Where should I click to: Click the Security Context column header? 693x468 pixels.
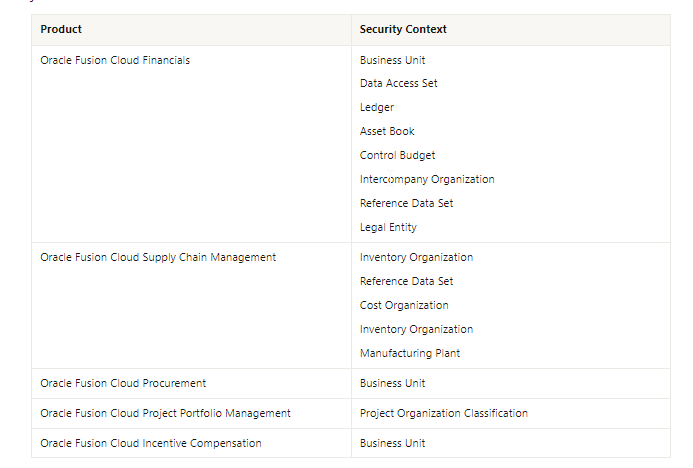[403, 30]
